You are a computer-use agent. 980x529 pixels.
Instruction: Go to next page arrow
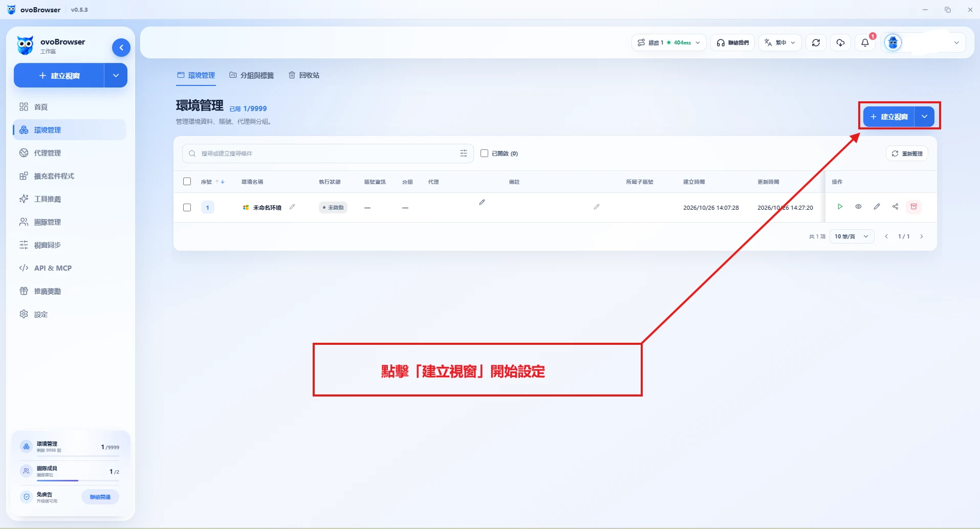pyautogui.click(x=922, y=236)
